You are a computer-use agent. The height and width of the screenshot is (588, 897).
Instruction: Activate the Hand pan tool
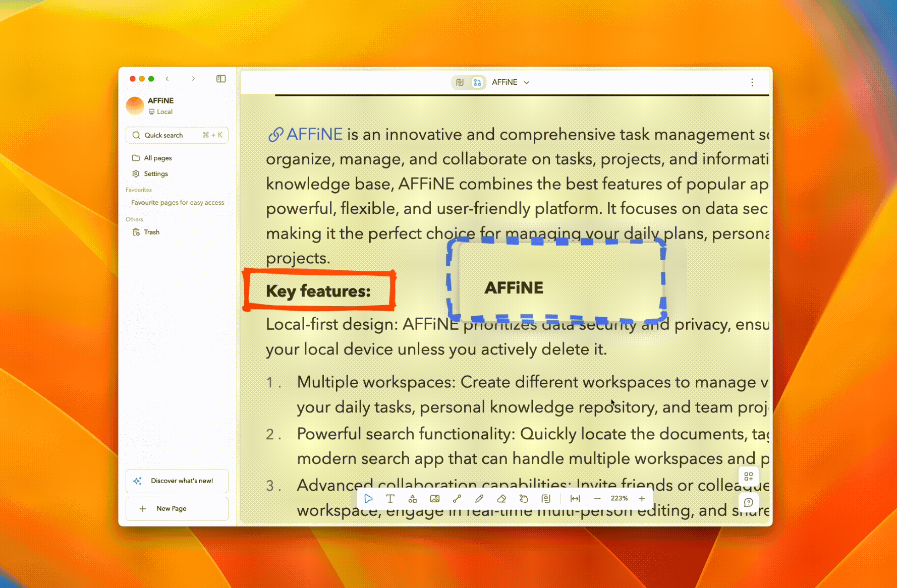[x=524, y=499]
